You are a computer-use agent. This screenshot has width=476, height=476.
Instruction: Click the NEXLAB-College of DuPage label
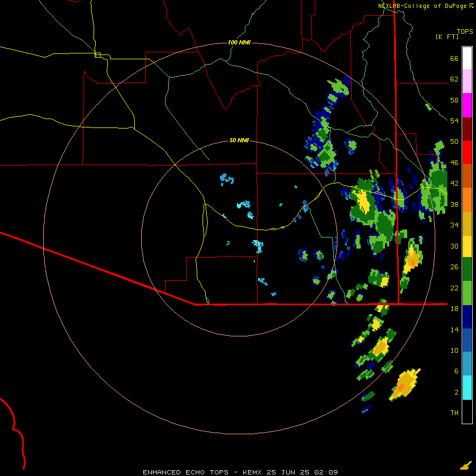click(x=423, y=6)
